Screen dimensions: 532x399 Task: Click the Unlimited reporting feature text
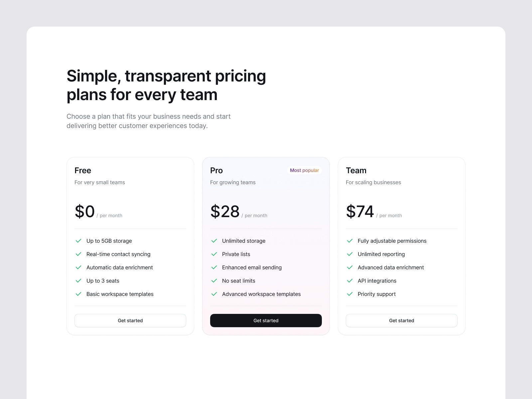381,254
